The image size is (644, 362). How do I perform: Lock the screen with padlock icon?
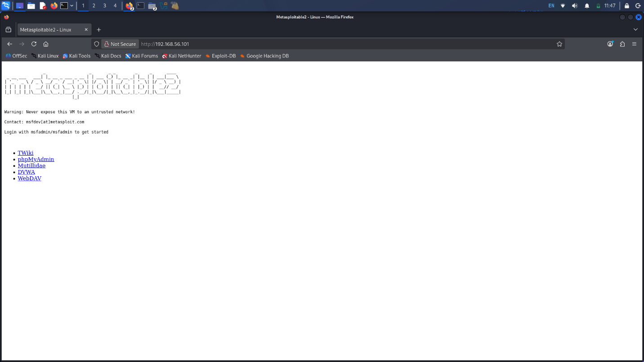pyautogui.click(x=627, y=6)
